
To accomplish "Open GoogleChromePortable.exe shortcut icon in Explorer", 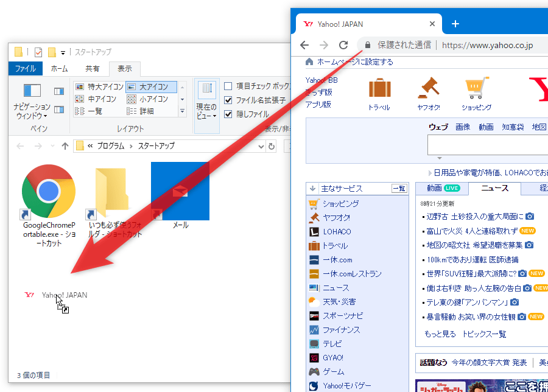I will pyautogui.click(x=49, y=192).
